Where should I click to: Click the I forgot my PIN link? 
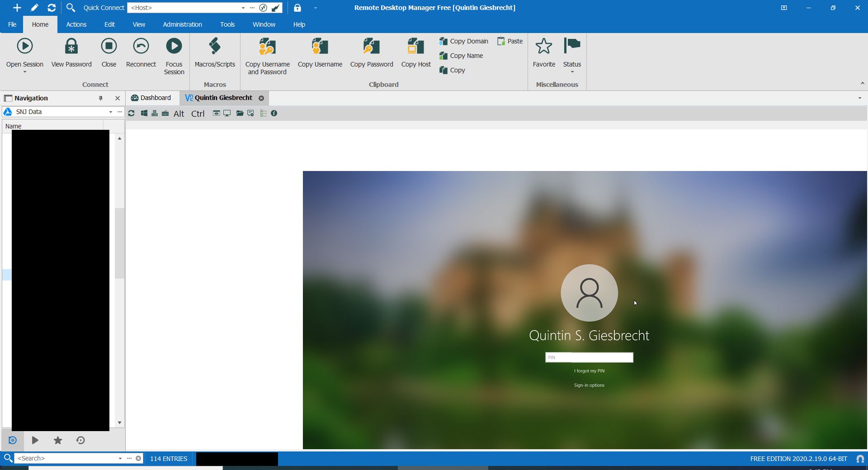589,370
